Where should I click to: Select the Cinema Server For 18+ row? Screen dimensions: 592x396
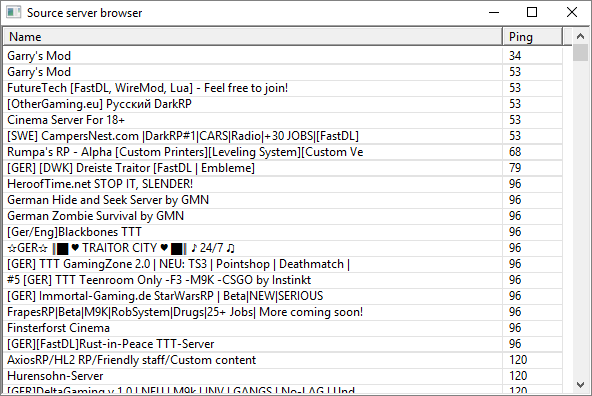pos(283,120)
